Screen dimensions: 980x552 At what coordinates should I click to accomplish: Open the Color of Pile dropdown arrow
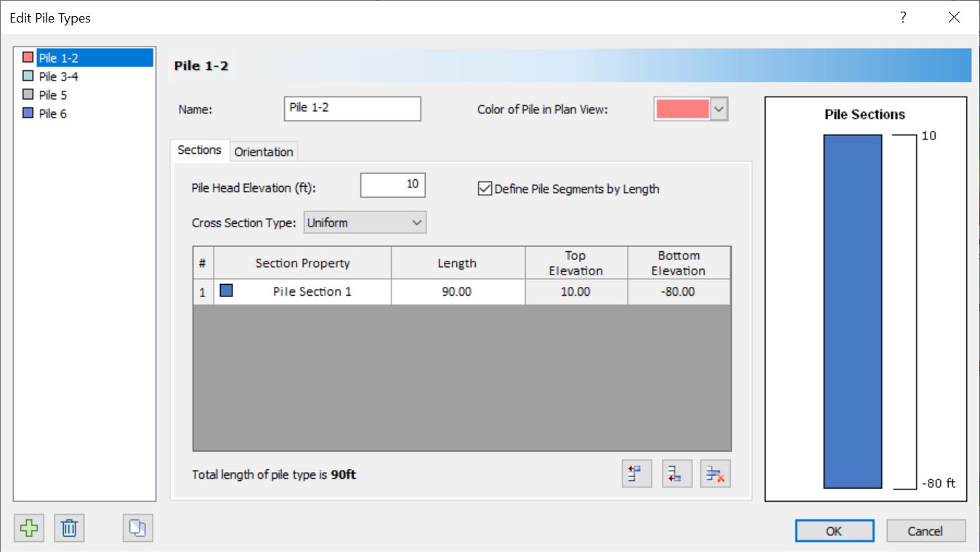click(721, 108)
